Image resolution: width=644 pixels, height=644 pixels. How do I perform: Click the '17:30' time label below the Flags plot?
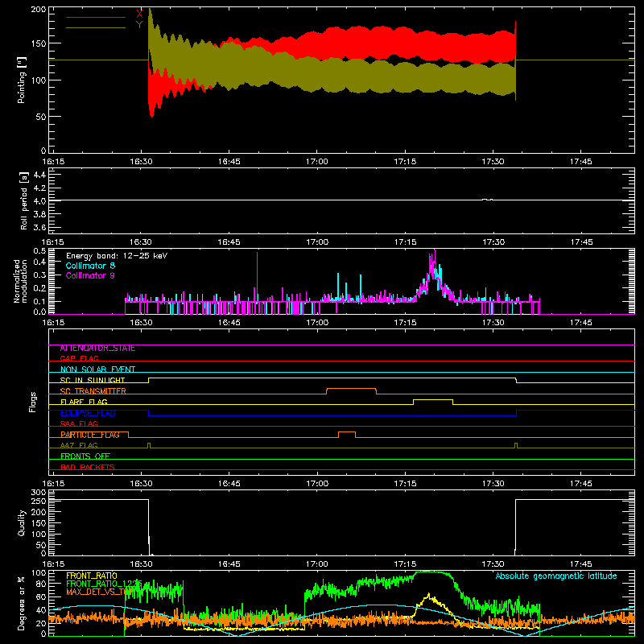493,484
